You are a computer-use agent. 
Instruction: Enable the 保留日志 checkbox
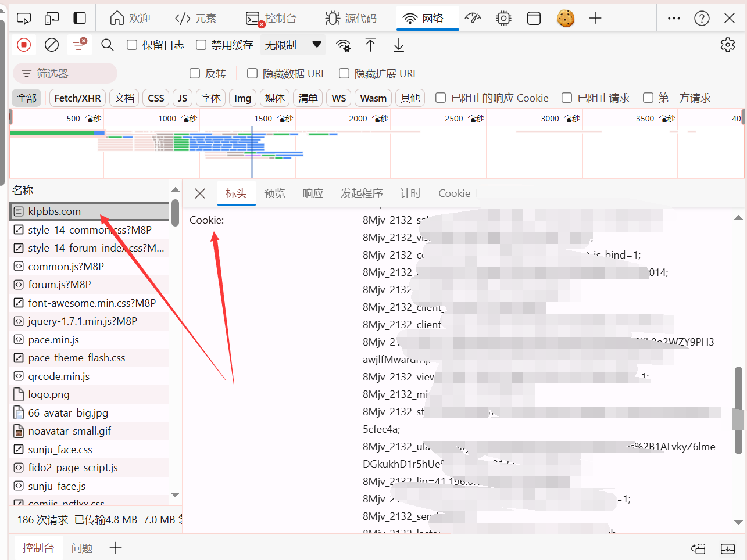132,45
